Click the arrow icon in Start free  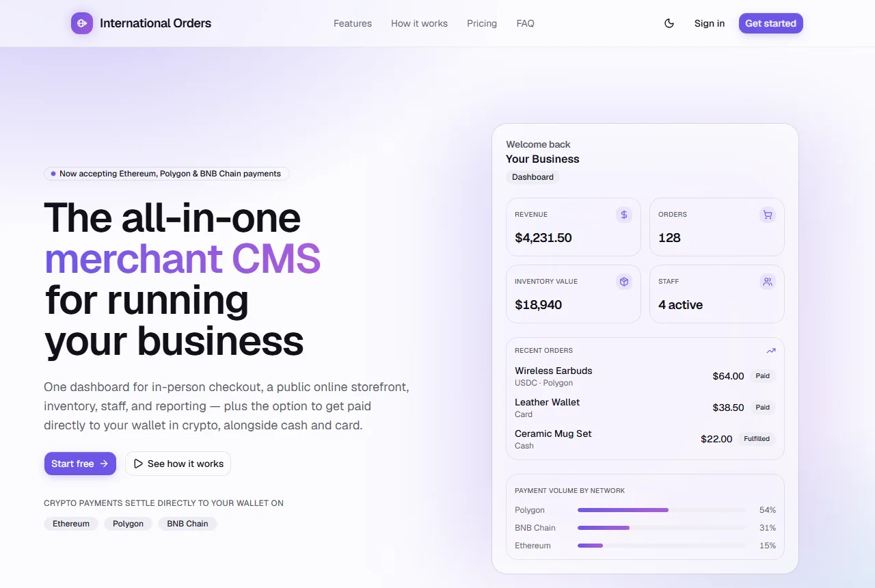pos(104,464)
